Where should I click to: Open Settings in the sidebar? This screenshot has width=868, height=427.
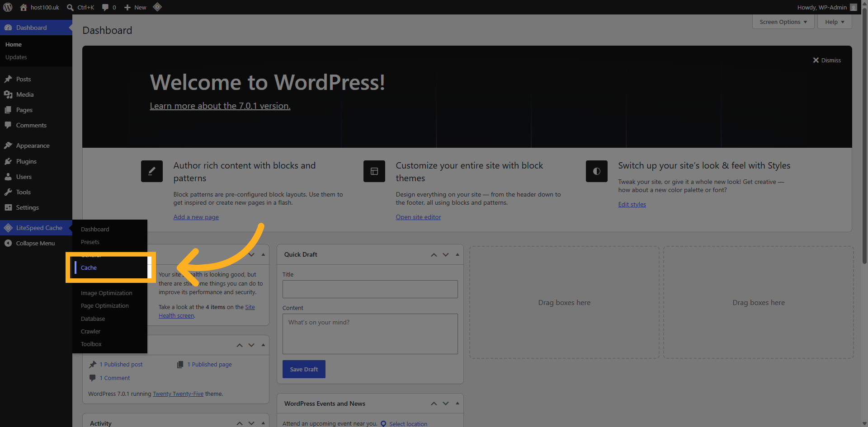click(x=36, y=207)
